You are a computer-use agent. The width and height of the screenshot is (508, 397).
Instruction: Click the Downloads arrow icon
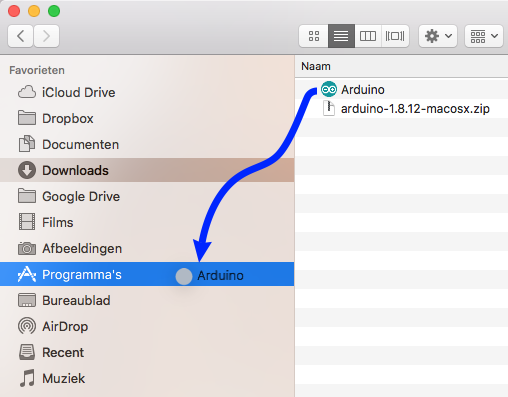tap(27, 170)
